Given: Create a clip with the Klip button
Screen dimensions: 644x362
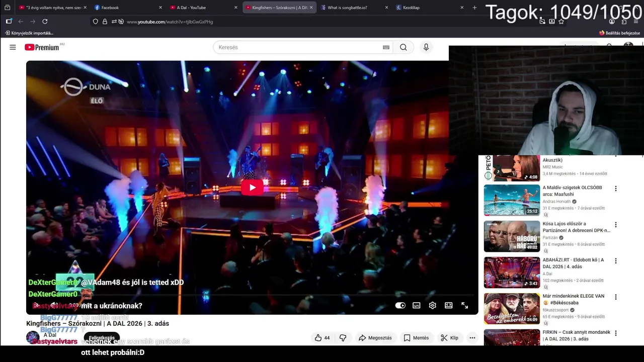Looking at the screenshot, I should pyautogui.click(x=449, y=338).
